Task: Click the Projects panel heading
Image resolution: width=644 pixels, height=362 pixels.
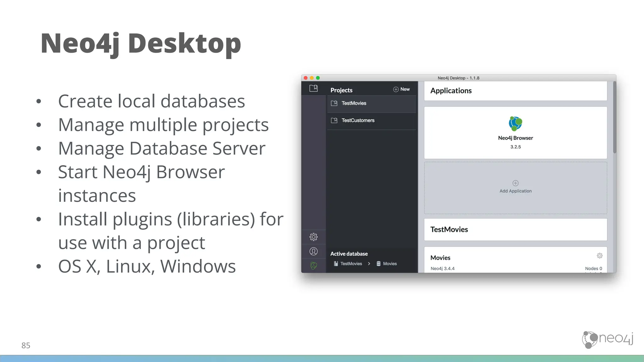Action: pos(341,90)
